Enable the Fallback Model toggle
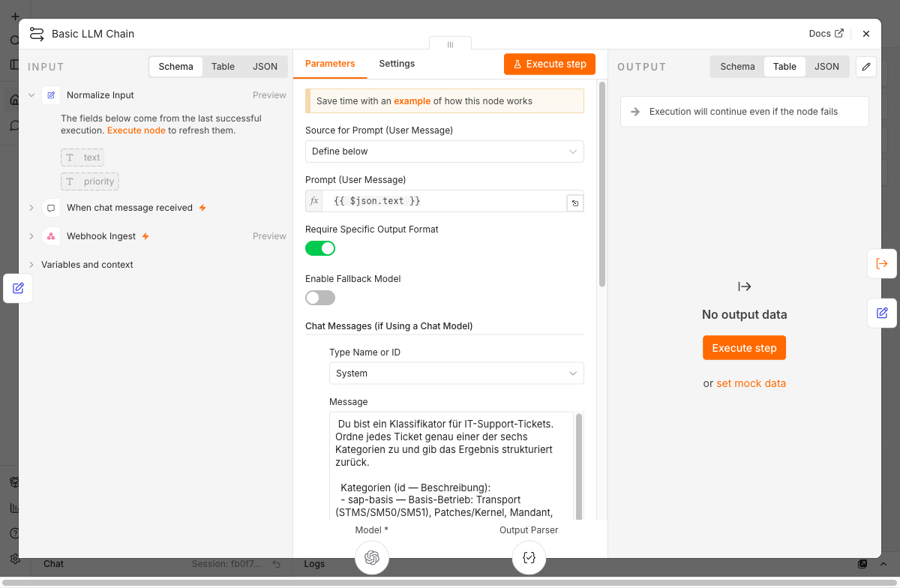 tap(320, 298)
